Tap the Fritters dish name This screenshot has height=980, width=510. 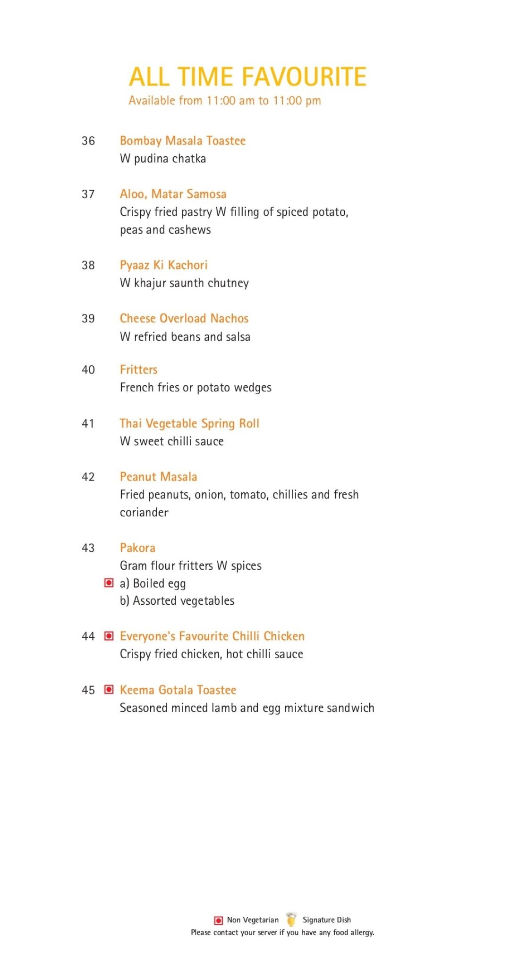click(x=138, y=370)
